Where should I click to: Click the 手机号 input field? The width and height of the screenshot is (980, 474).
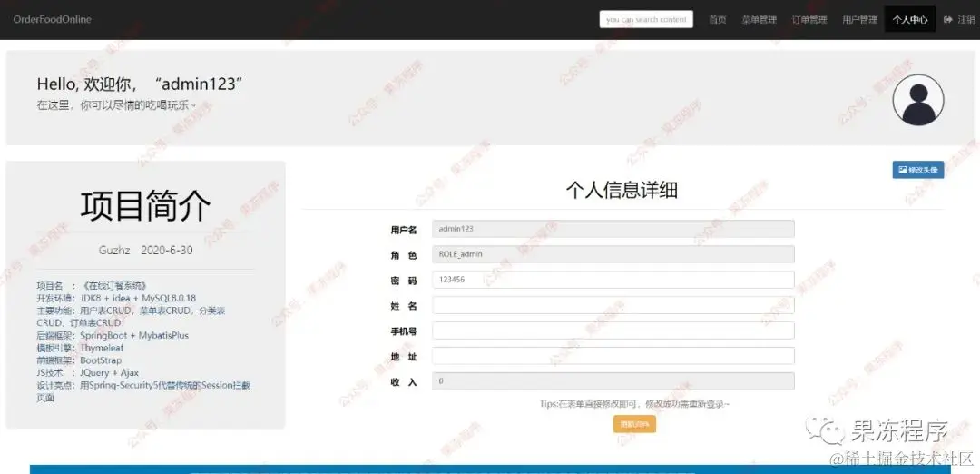[613, 331]
